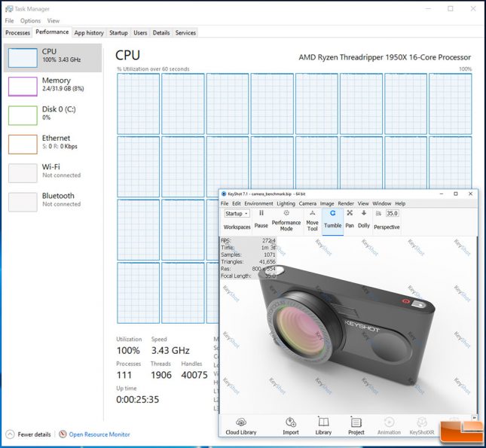Switch to the Startup tab
This screenshot has width=486, height=448.
coord(118,33)
